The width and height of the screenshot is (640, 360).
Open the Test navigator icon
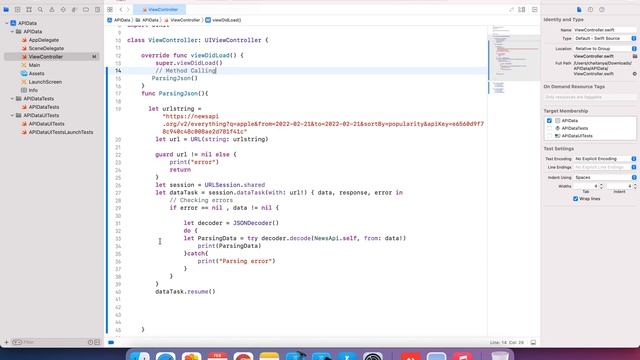tap(63, 9)
